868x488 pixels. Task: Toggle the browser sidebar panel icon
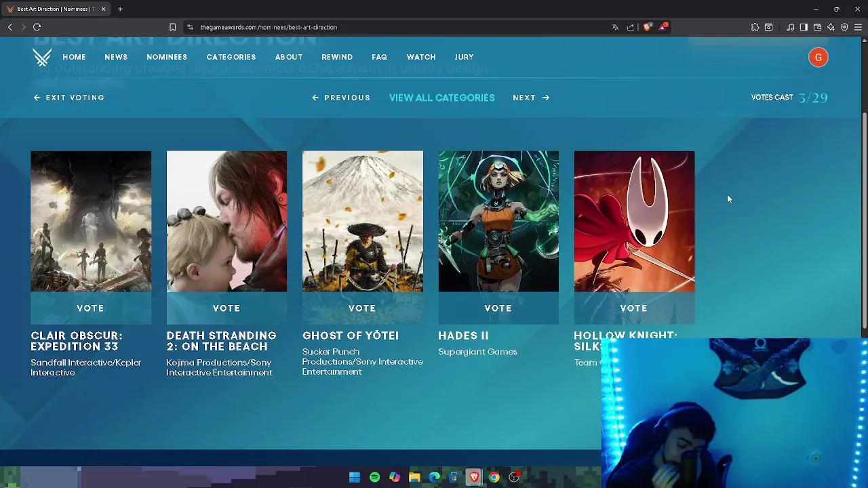click(x=804, y=27)
